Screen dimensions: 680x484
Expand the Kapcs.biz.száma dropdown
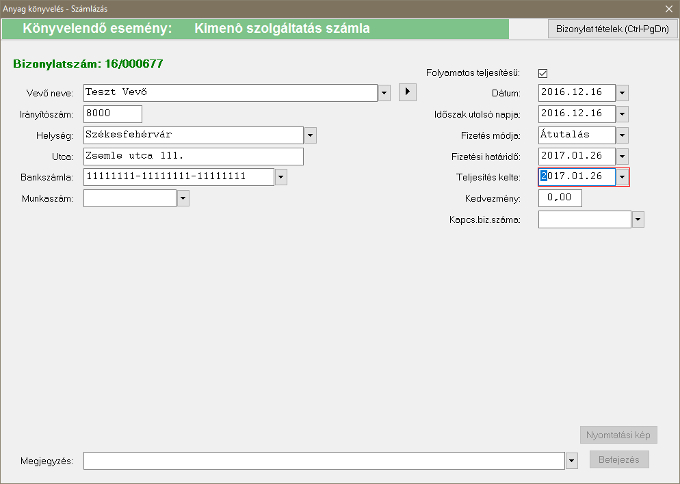[x=638, y=219]
